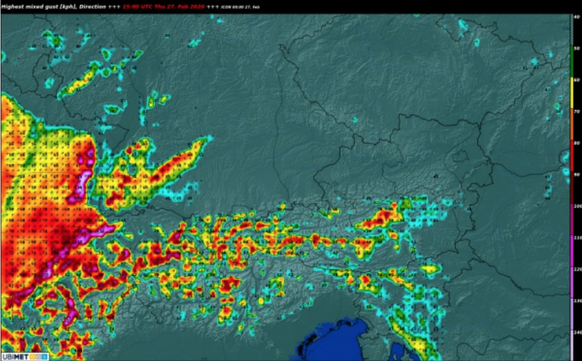The height and width of the screenshot is (361, 582).
Task: Select the green legend segment above 60
Action: [x=572, y=62]
